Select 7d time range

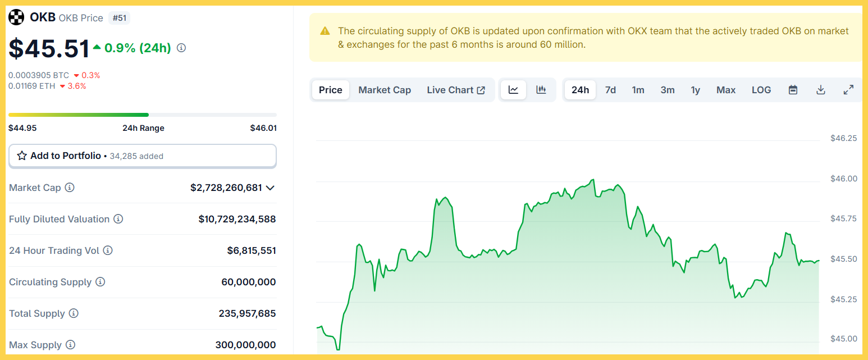610,90
